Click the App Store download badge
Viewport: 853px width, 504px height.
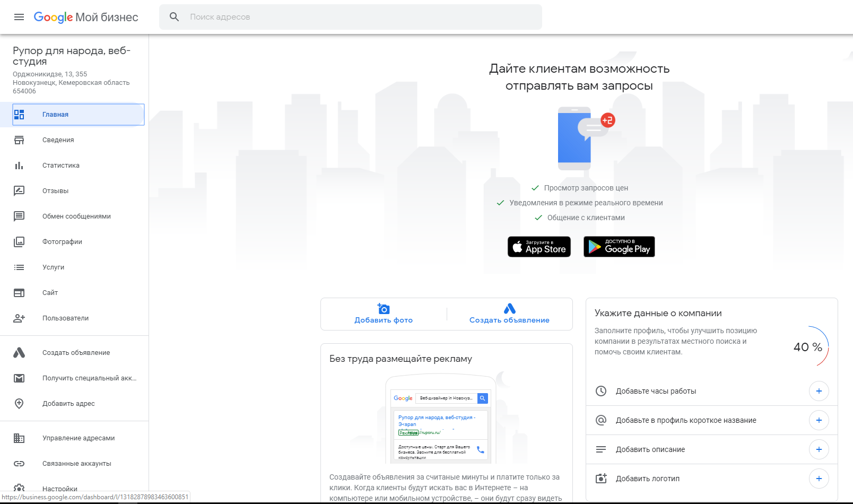(x=539, y=247)
